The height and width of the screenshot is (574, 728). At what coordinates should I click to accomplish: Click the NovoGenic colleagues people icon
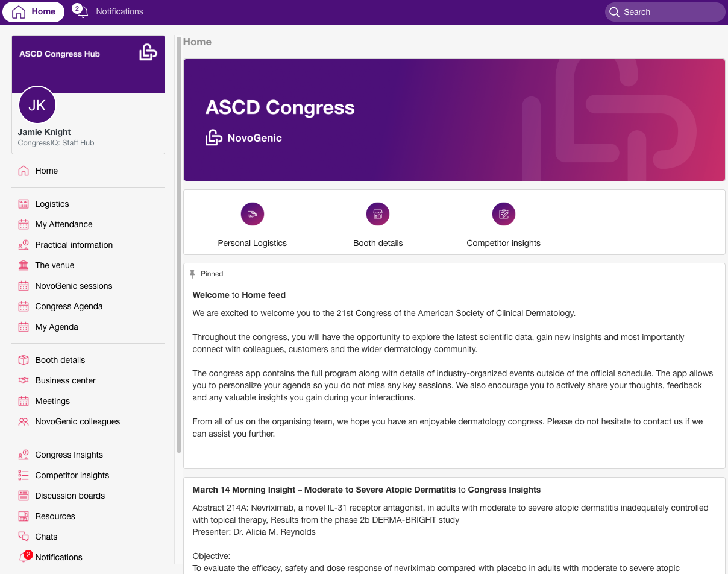24,421
